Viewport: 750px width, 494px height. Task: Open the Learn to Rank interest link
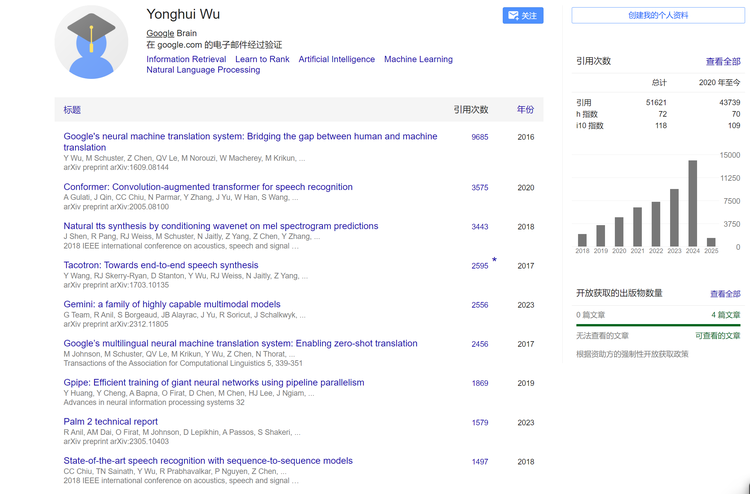(262, 59)
